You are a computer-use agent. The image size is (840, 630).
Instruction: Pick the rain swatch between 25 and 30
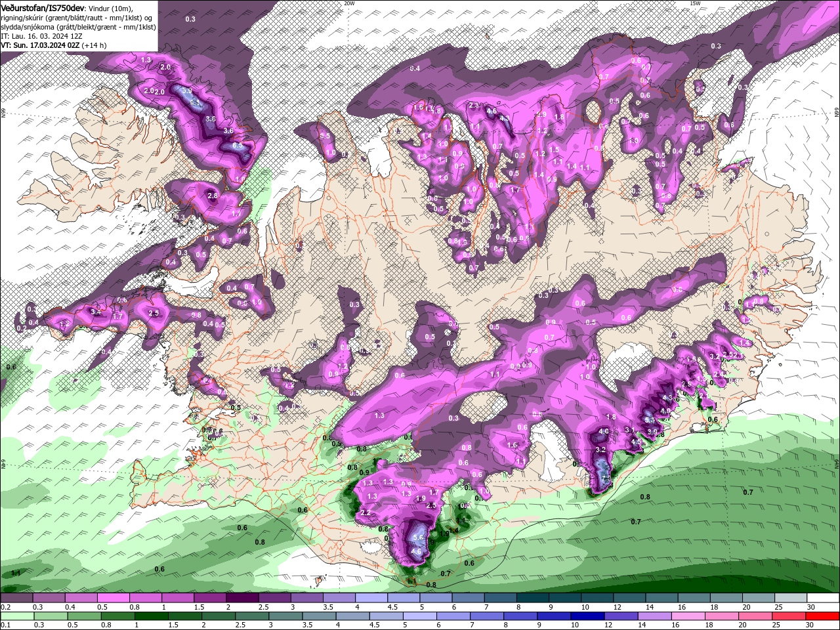(789, 616)
